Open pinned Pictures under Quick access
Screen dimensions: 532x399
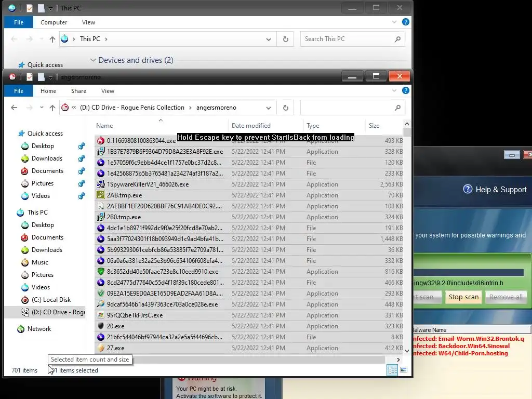(x=43, y=183)
